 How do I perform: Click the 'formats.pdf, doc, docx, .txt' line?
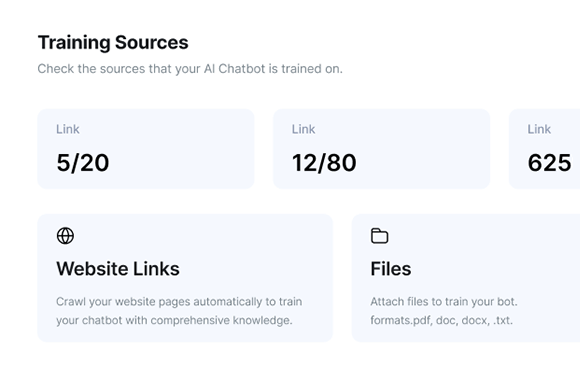click(x=442, y=320)
